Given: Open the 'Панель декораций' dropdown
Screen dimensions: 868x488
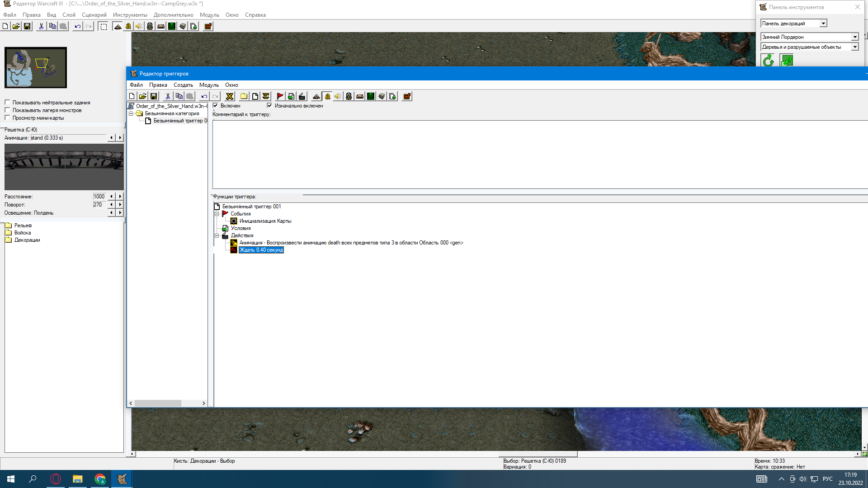Looking at the screenshot, I should (823, 23).
